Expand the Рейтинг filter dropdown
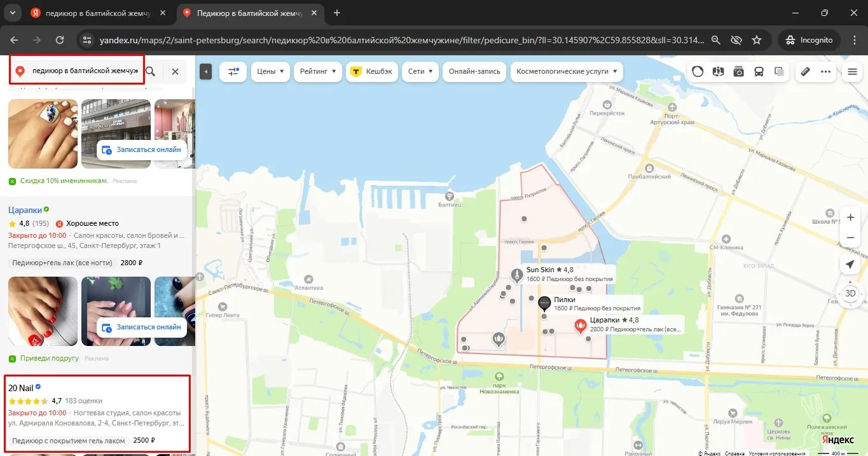This screenshot has width=868, height=456. point(318,72)
